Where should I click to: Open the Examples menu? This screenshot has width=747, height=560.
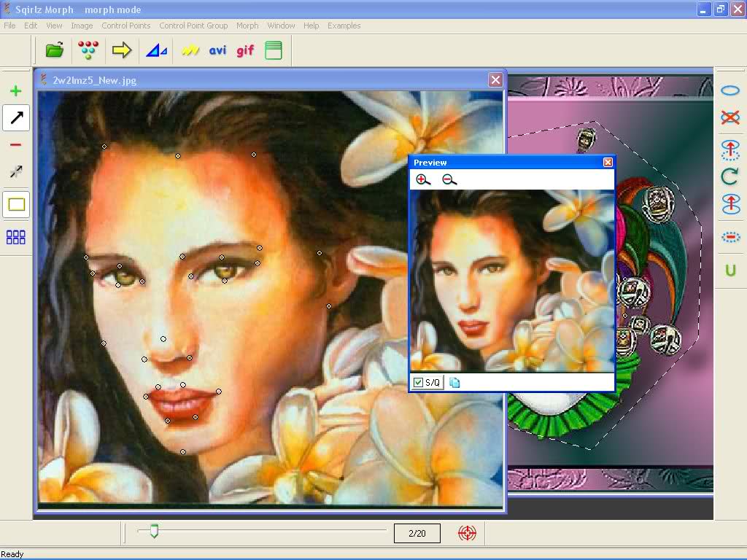[x=344, y=26]
